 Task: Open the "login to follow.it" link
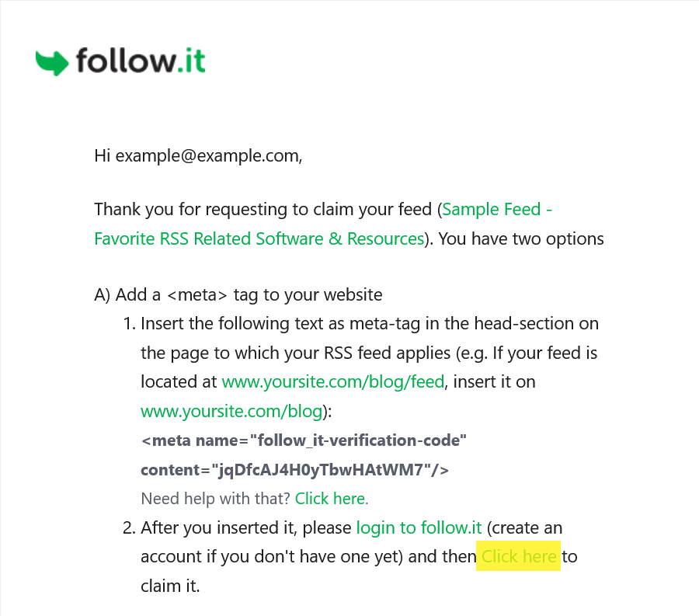[419, 527]
